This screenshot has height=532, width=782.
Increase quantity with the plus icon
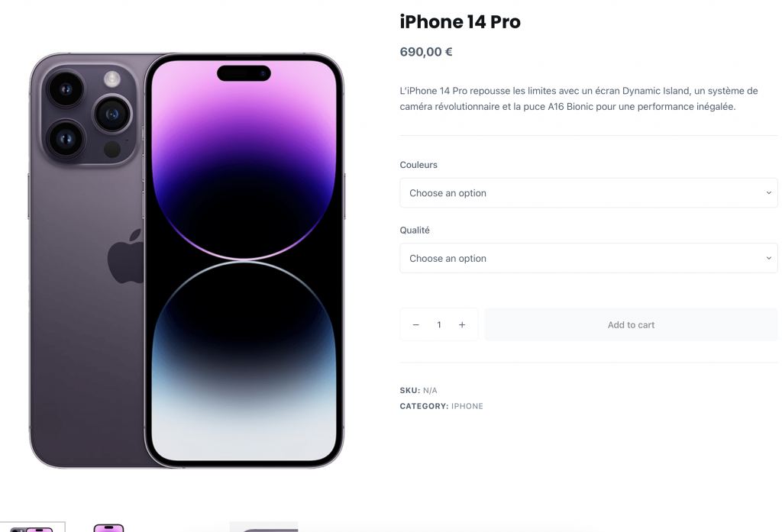point(462,324)
